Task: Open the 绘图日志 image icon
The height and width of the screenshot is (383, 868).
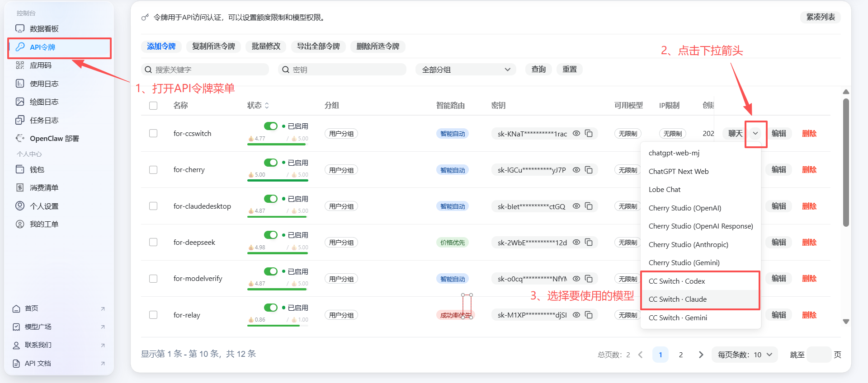Action: coord(20,102)
